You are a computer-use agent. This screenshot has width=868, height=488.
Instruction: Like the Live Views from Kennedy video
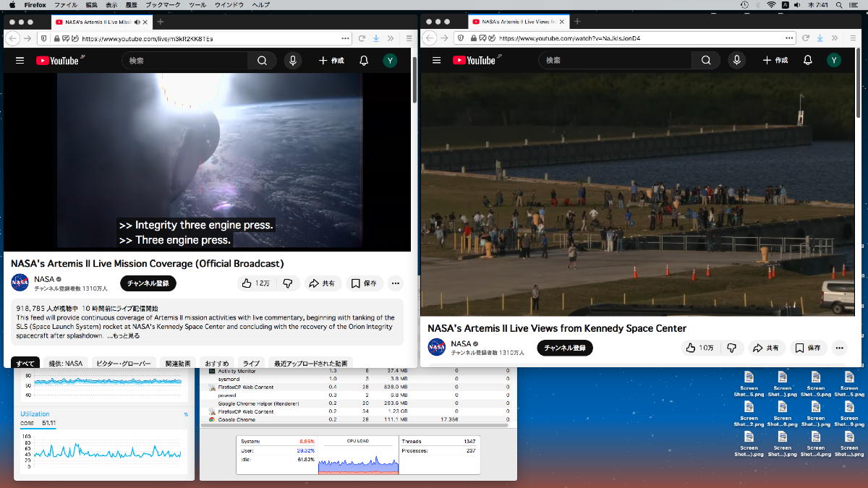[x=699, y=348]
